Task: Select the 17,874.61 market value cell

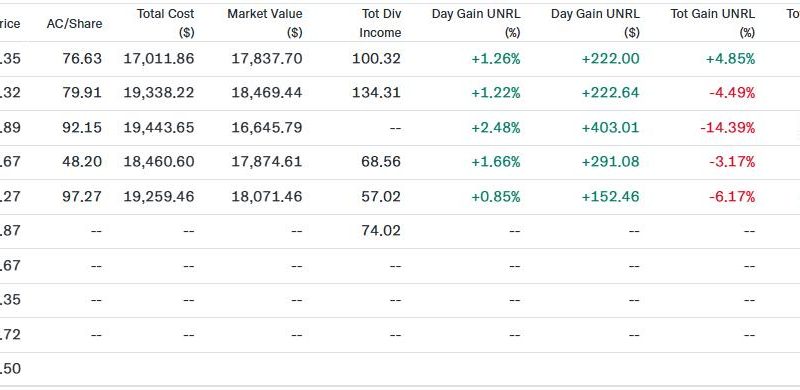Action: pyautogui.click(x=267, y=162)
